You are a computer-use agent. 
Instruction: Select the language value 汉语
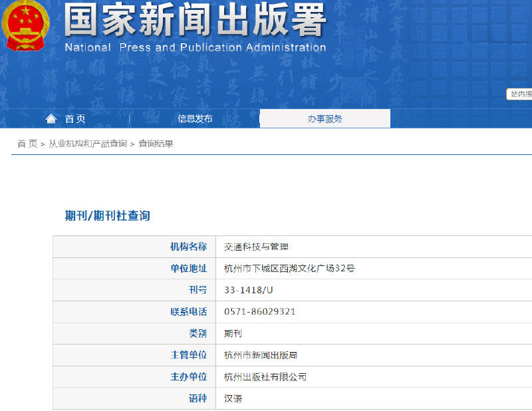pyautogui.click(x=233, y=398)
